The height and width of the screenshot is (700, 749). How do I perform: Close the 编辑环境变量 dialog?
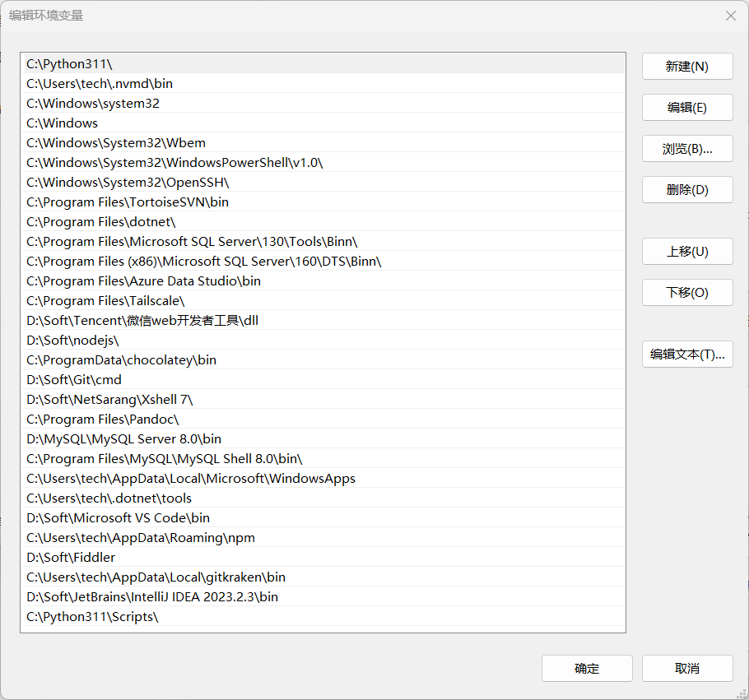tap(730, 16)
